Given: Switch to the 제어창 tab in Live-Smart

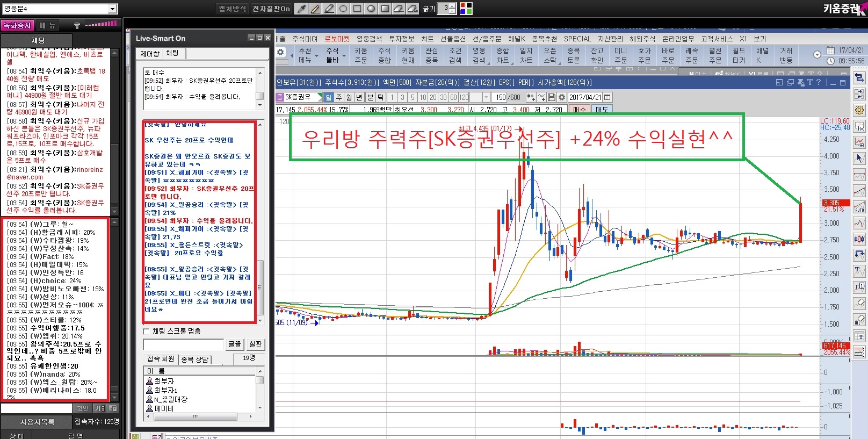Looking at the screenshot, I should coord(150,54).
